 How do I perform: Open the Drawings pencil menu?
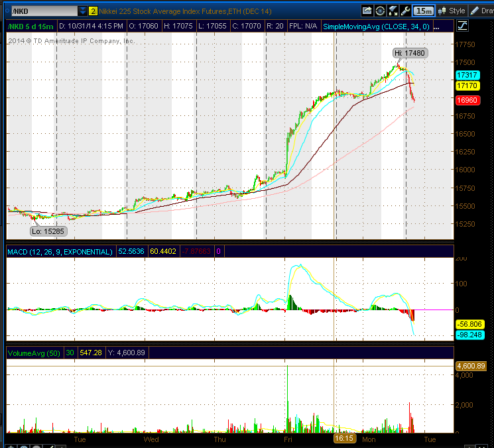click(x=481, y=11)
